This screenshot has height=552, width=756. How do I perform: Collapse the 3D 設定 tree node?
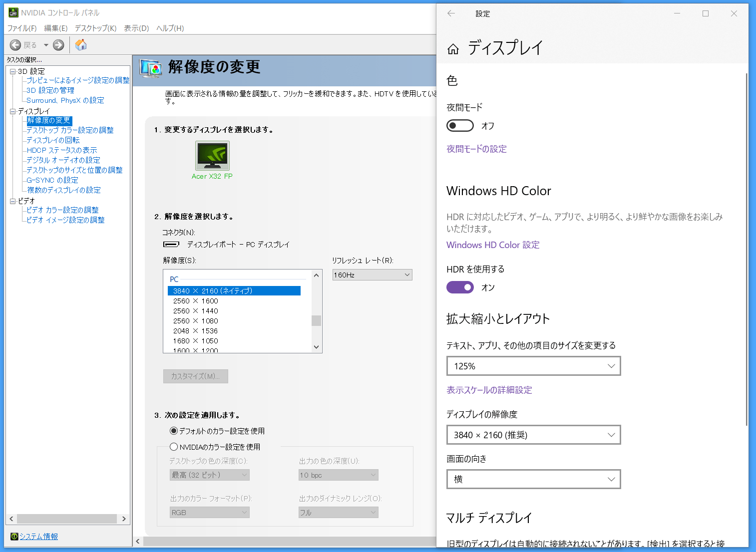(13, 71)
